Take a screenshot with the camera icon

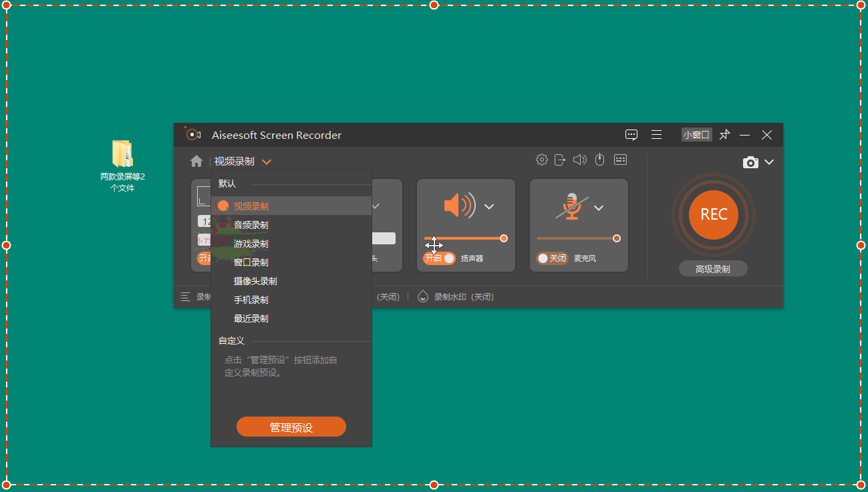750,162
